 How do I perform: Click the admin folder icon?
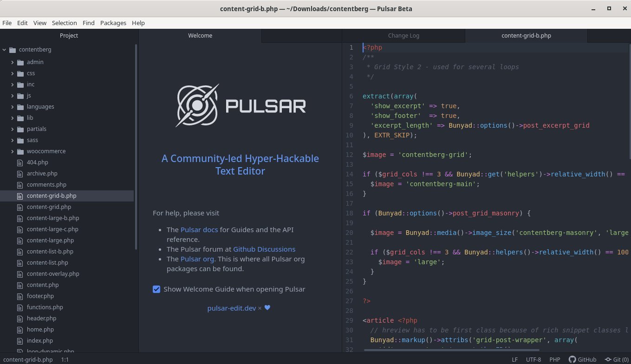(x=20, y=62)
